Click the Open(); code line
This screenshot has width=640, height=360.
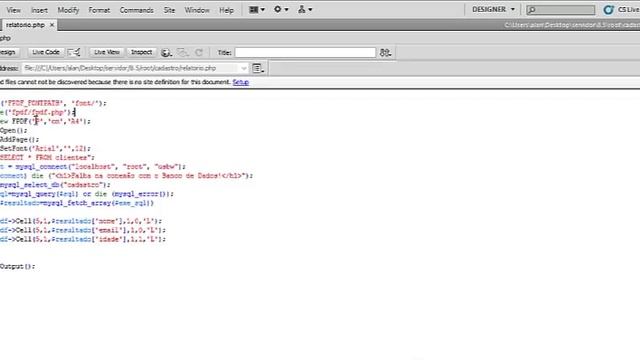pos(13,131)
